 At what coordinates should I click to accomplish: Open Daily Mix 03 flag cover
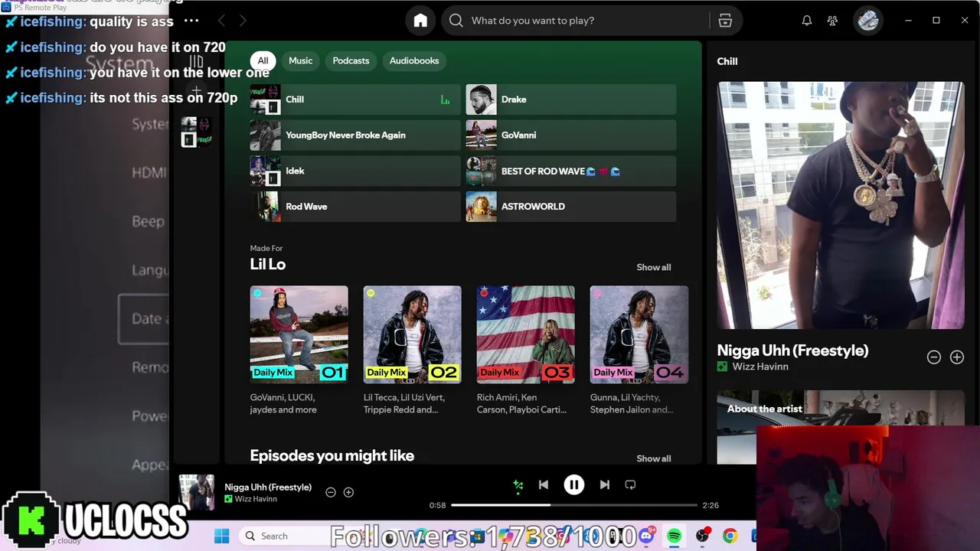click(525, 334)
